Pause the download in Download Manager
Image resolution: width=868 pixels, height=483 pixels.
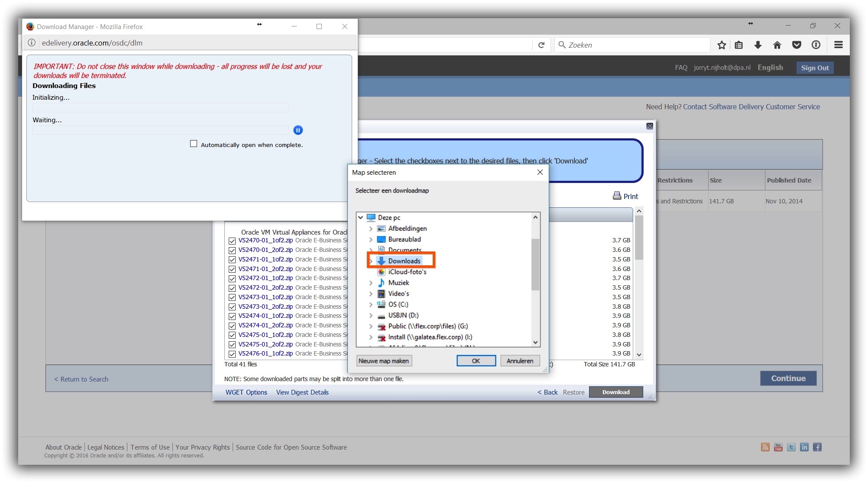298,130
